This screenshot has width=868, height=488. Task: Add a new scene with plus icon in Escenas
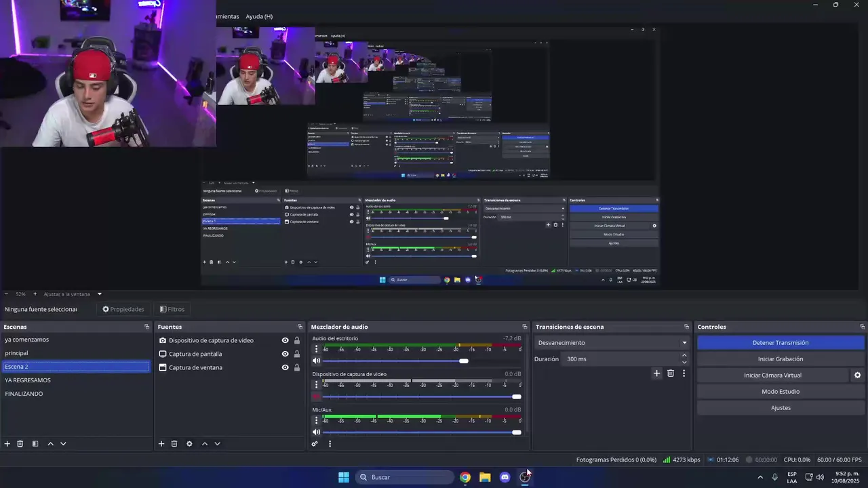(7, 444)
